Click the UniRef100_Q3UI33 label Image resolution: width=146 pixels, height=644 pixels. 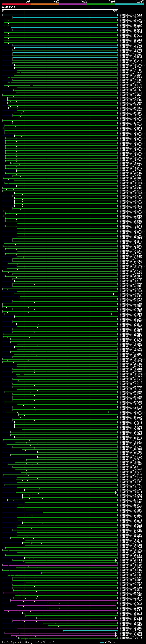131,178
